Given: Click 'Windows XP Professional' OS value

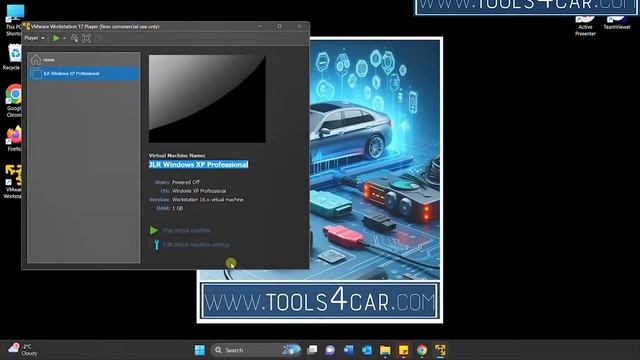Looking at the screenshot, I should coord(199,191).
